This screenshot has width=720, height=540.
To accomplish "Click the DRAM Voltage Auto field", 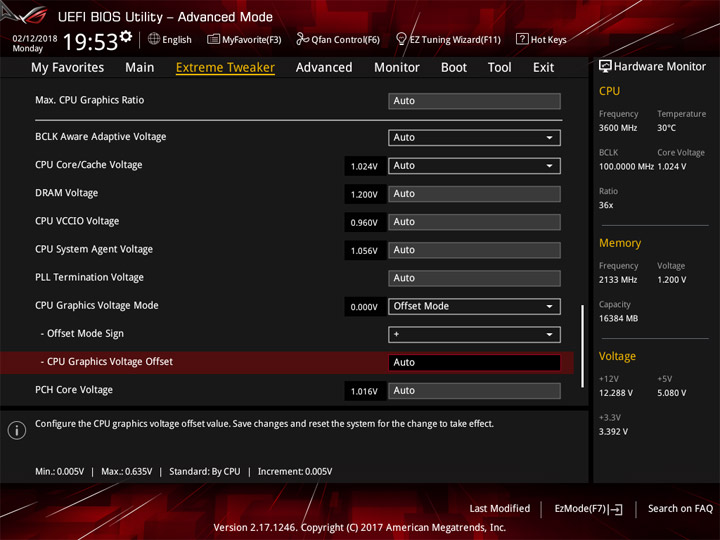I will pos(474,194).
